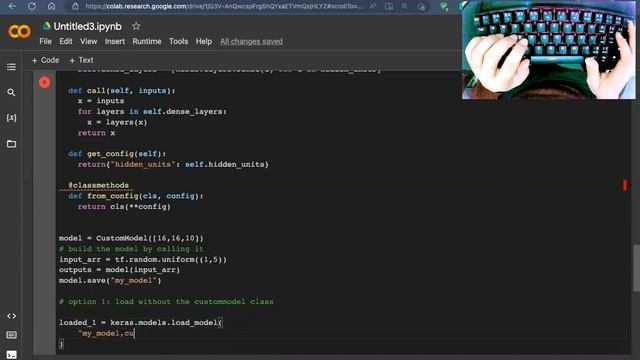This screenshot has width=640, height=360.
Task: Click the red error marker in the gutter
Action: [624, 185]
